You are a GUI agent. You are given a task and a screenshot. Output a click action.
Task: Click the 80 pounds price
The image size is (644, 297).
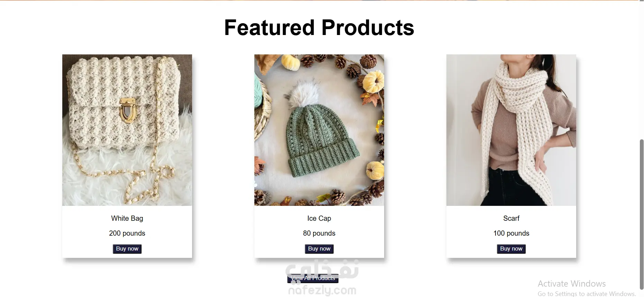click(x=319, y=233)
